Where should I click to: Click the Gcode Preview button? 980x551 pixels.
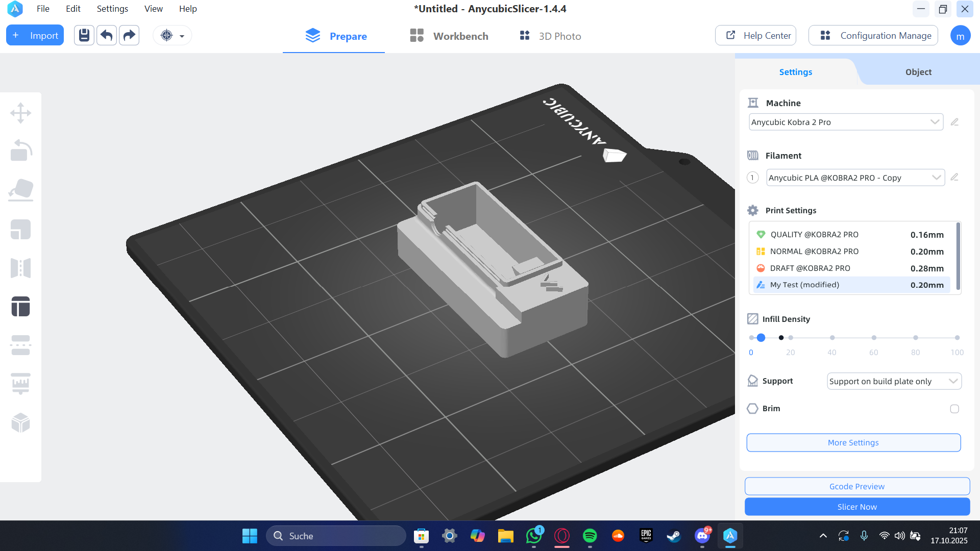tap(857, 486)
